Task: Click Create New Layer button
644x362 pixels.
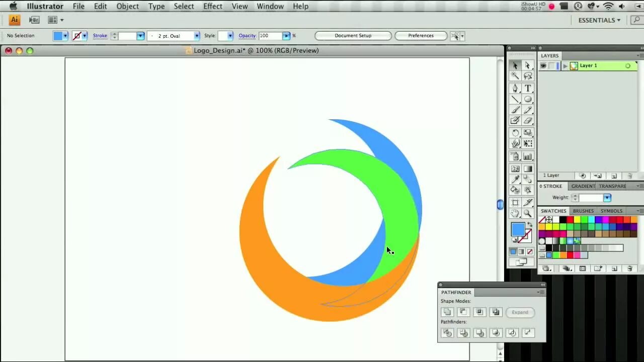Action: pyautogui.click(x=614, y=176)
